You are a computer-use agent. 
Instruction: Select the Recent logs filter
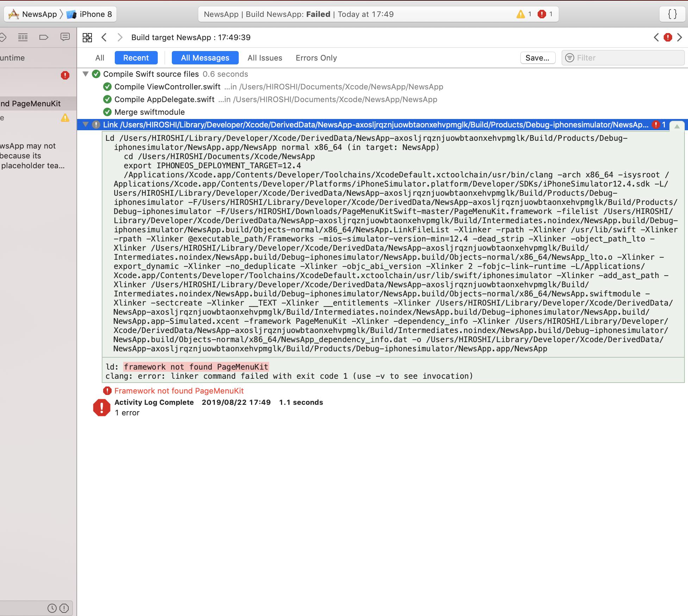(136, 58)
